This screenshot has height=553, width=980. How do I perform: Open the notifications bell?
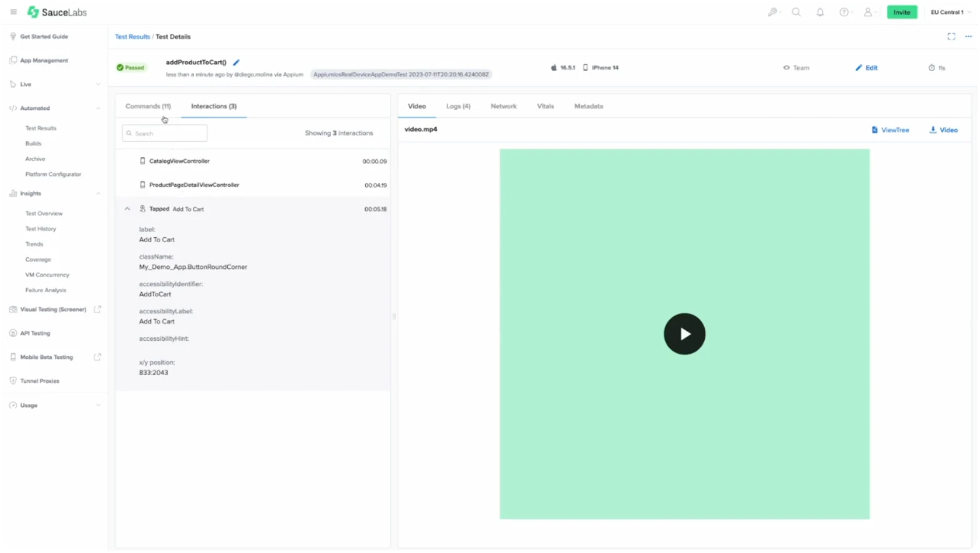click(x=820, y=12)
